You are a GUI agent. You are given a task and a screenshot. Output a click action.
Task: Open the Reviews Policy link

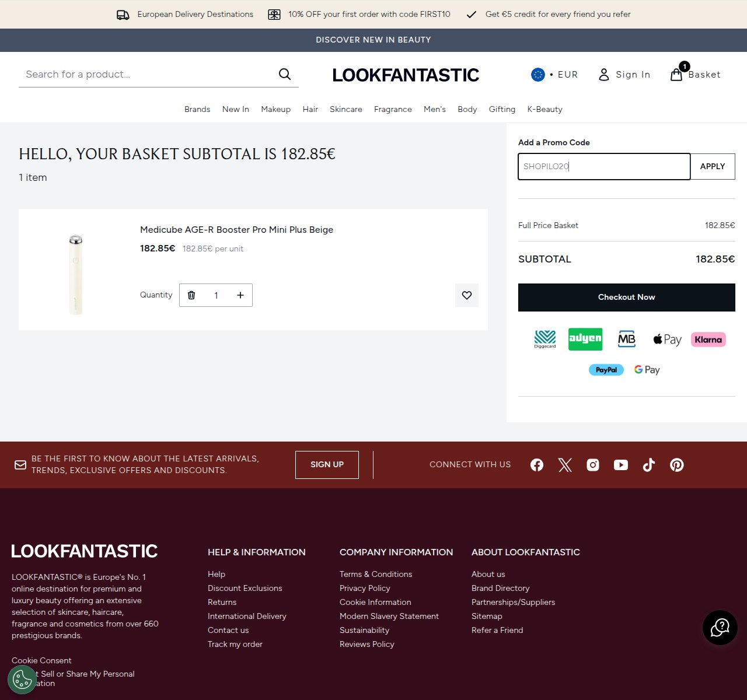[x=367, y=644]
